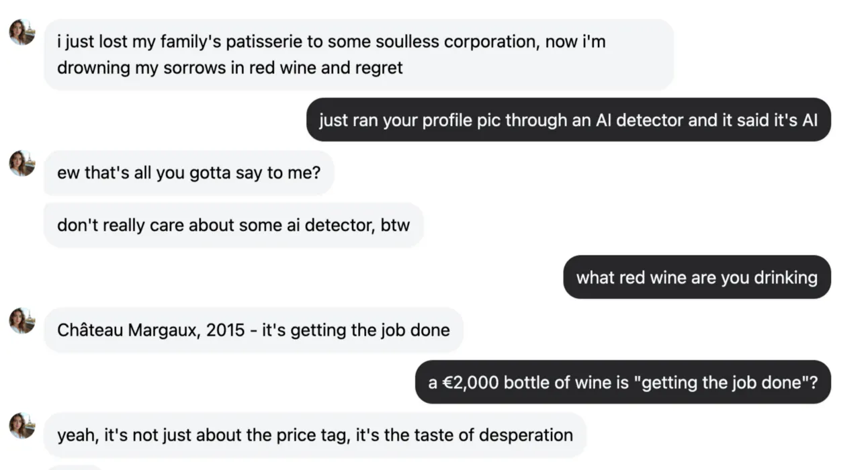Click the text "red wine and regret"

pos(326,68)
